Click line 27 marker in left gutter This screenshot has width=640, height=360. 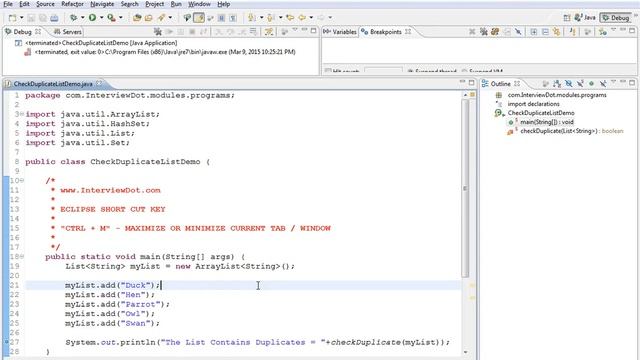pyautogui.click(x=7, y=342)
